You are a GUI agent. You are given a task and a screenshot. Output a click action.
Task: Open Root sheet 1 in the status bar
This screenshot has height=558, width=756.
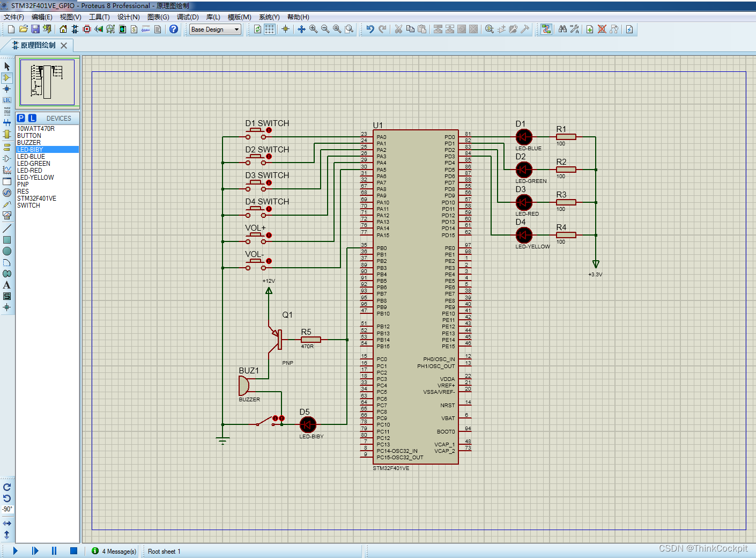pos(164,551)
